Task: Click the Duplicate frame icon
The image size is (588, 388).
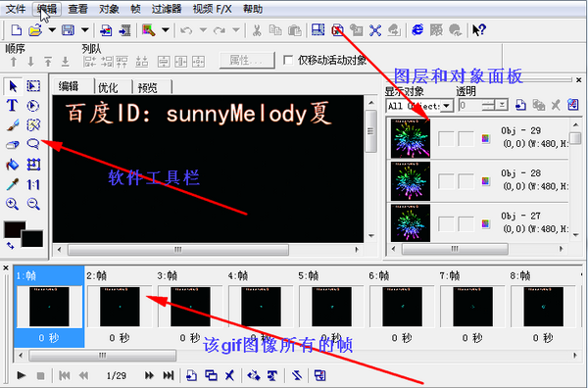Action: pyautogui.click(x=211, y=375)
